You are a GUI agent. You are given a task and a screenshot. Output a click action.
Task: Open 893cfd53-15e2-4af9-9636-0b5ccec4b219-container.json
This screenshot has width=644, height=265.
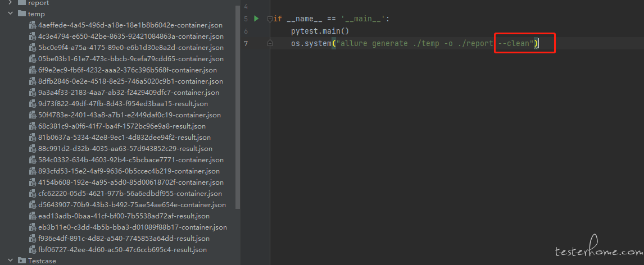click(129, 171)
